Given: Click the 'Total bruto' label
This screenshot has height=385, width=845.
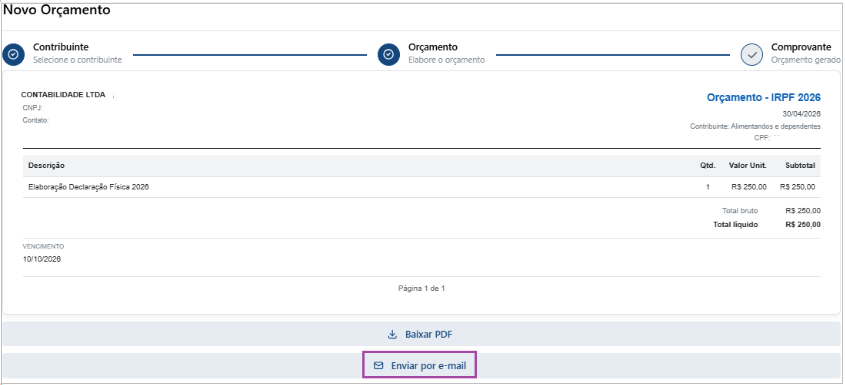Looking at the screenshot, I should click(x=740, y=210).
